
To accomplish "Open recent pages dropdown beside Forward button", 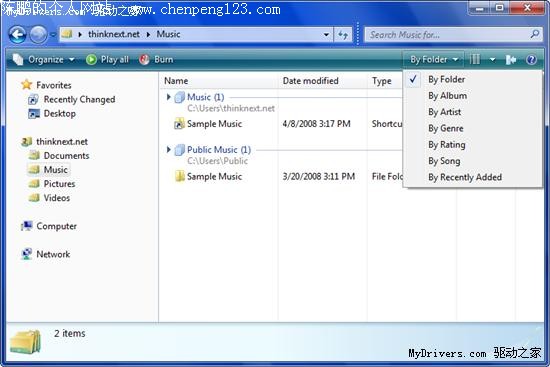I will pos(53,35).
